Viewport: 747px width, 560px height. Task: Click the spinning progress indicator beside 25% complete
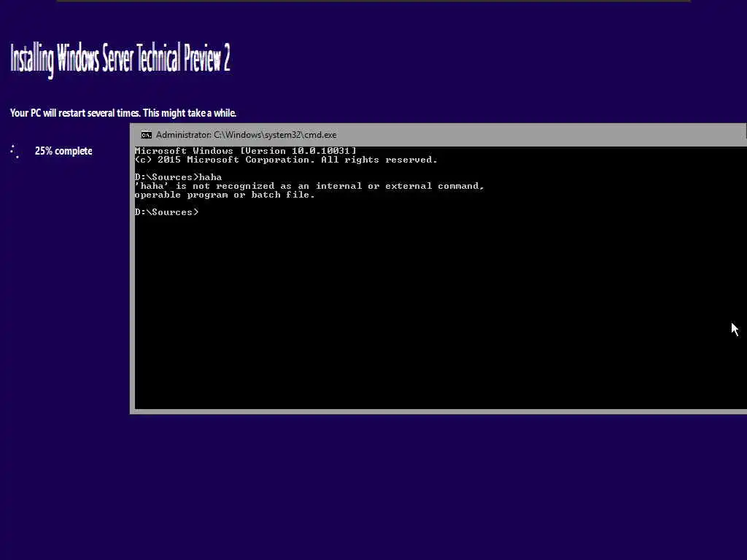[15, 152]
